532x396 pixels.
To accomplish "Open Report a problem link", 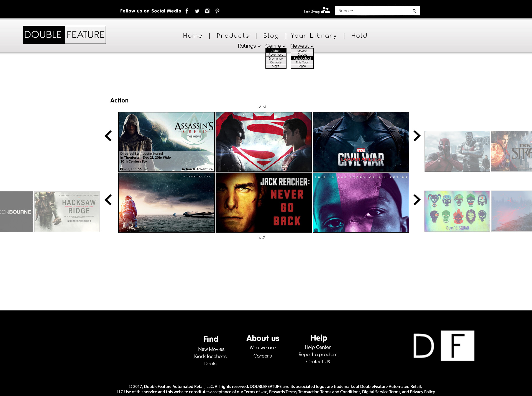I will 318,354.
